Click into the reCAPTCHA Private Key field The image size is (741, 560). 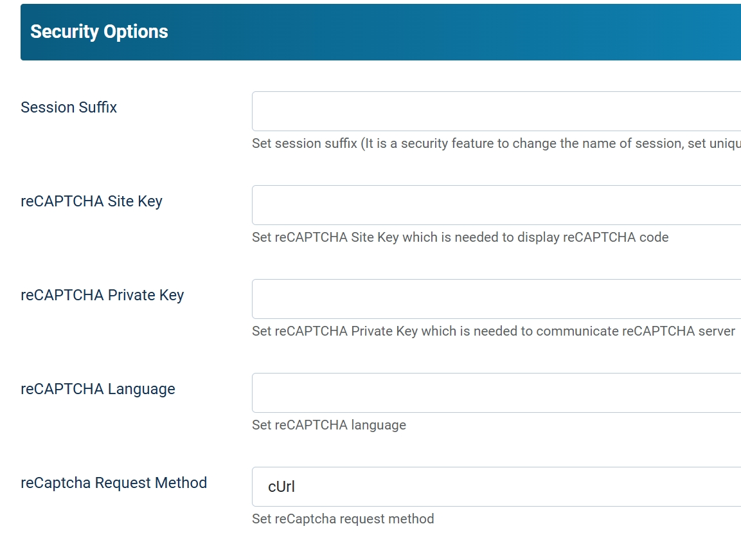(496, 299)
